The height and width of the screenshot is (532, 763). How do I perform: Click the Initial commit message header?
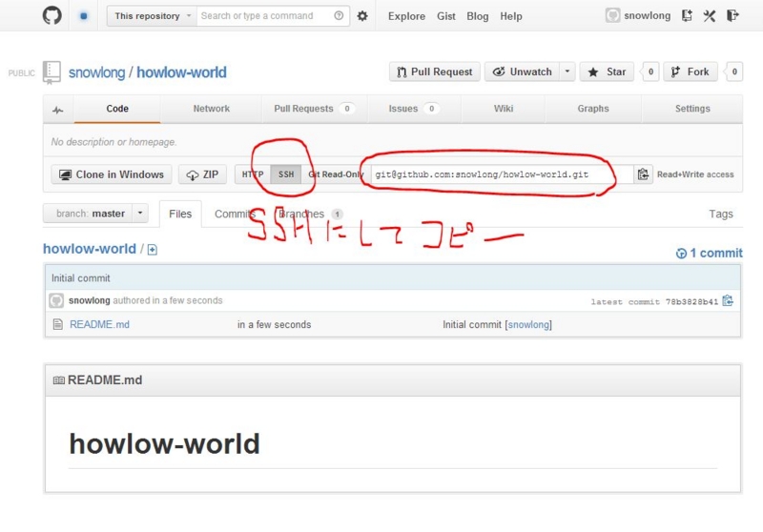(x=81, y=278)
